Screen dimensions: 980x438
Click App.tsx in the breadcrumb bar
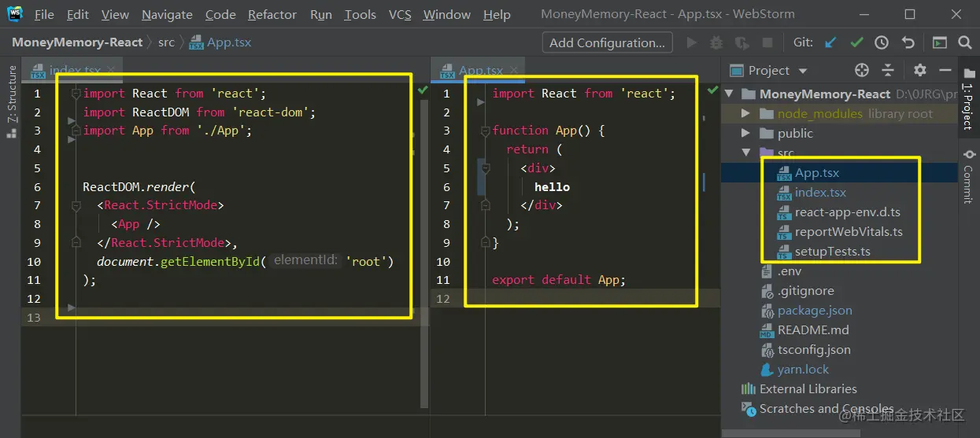tap(220, 42)
